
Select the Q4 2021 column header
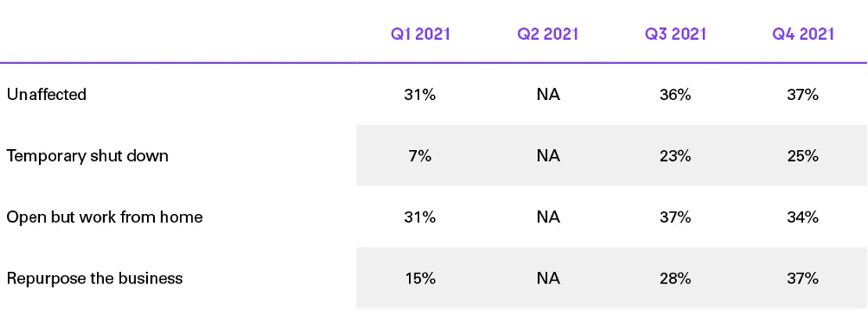coord(803,34)
